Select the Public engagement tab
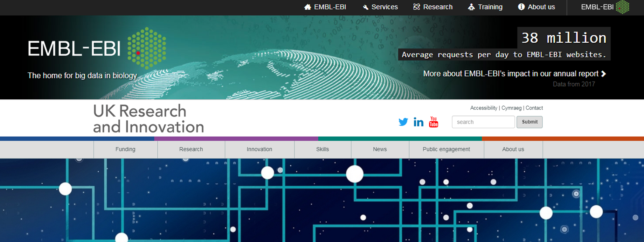 click(446, 149)
